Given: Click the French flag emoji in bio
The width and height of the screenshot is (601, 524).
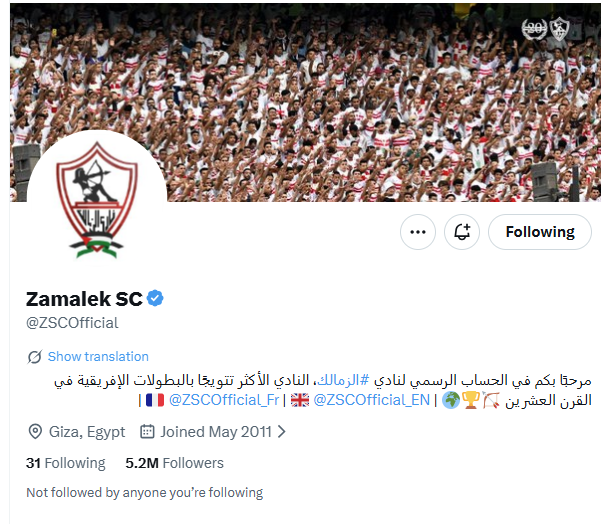Looking at the screenshot, I should (155, 400).
